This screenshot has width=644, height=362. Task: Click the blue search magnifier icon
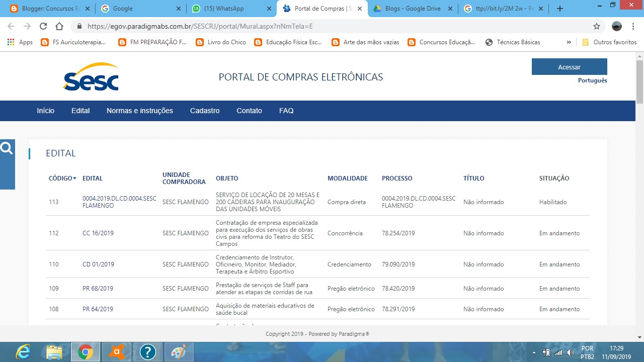point(7,149)
